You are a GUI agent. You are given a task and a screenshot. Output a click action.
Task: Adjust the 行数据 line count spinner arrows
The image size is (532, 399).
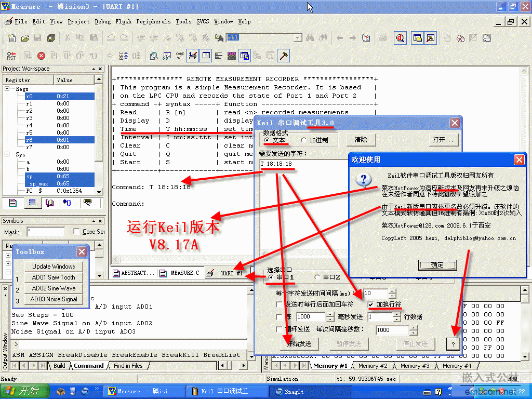click(396, 316)
